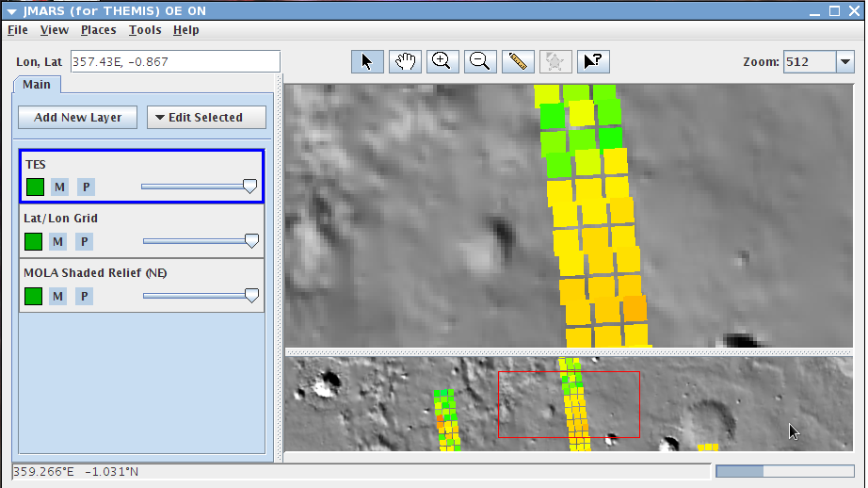Open the Tools menu
868x488 pixels.
coord(145,30)
